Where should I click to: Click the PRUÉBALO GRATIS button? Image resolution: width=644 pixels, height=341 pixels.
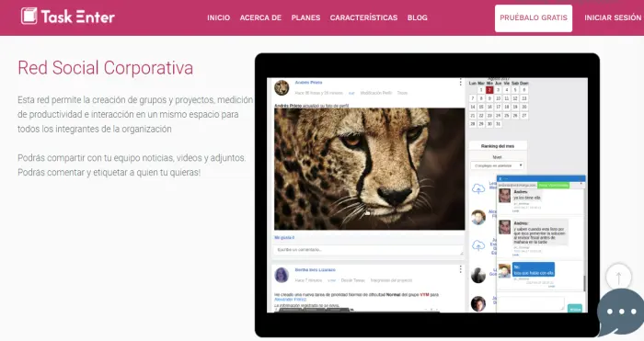533,18
